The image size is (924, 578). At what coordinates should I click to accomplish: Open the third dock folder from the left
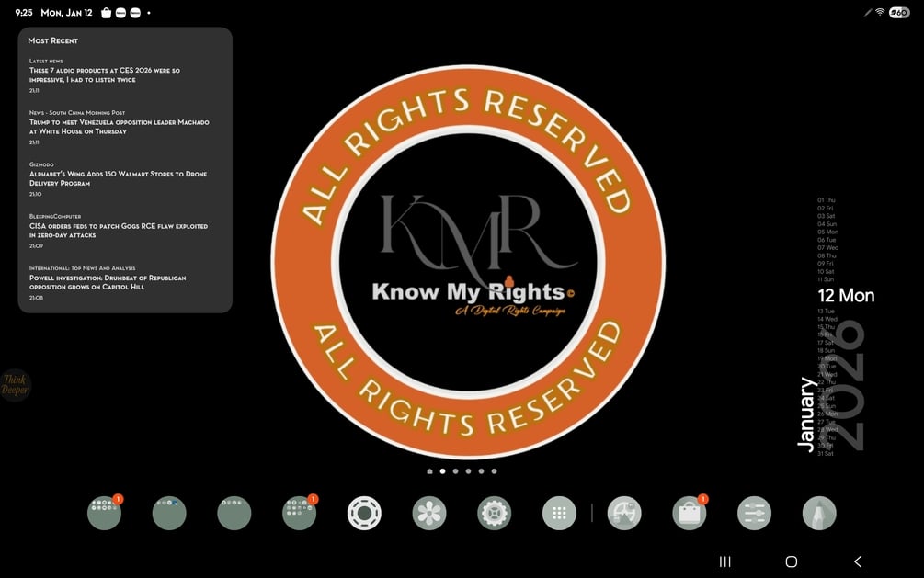234,513
